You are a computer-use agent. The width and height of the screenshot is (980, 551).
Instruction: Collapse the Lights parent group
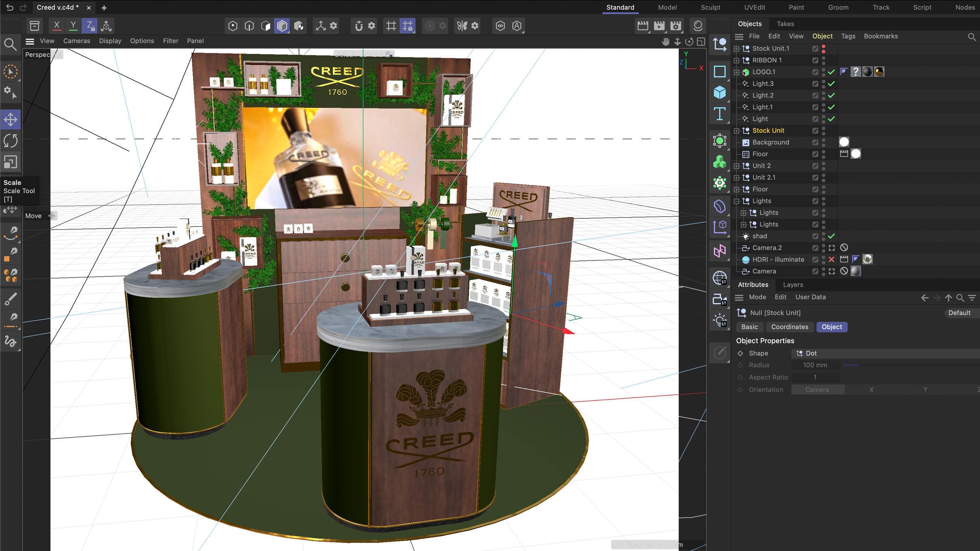737,201
